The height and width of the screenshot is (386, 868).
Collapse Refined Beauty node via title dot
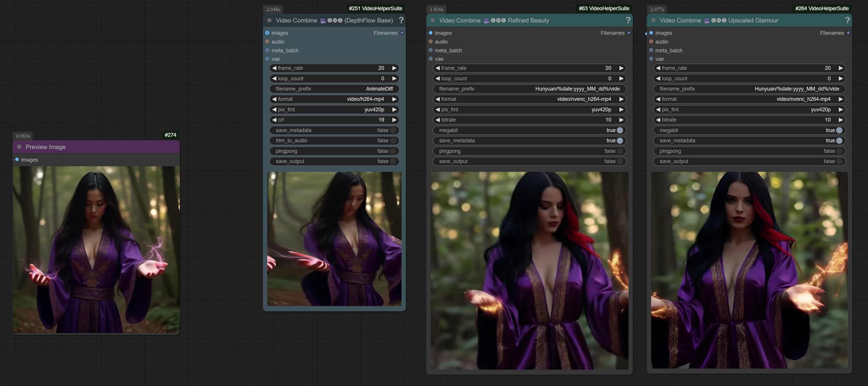433,20
